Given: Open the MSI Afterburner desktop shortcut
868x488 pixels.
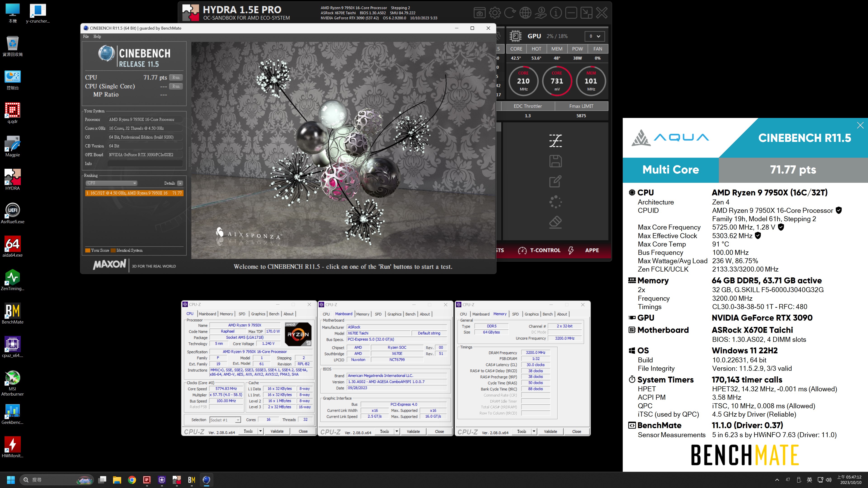Looking at the screenshot, I should [12, 383].
